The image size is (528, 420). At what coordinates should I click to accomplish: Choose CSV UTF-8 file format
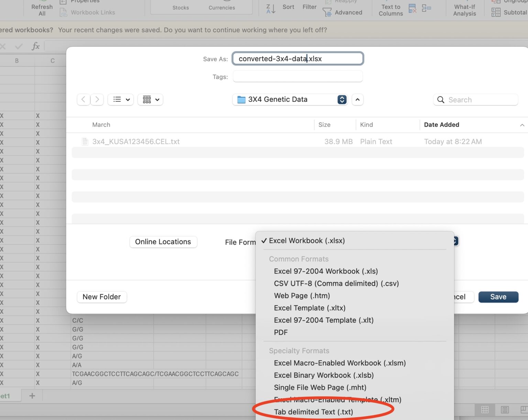pos(336,283)
